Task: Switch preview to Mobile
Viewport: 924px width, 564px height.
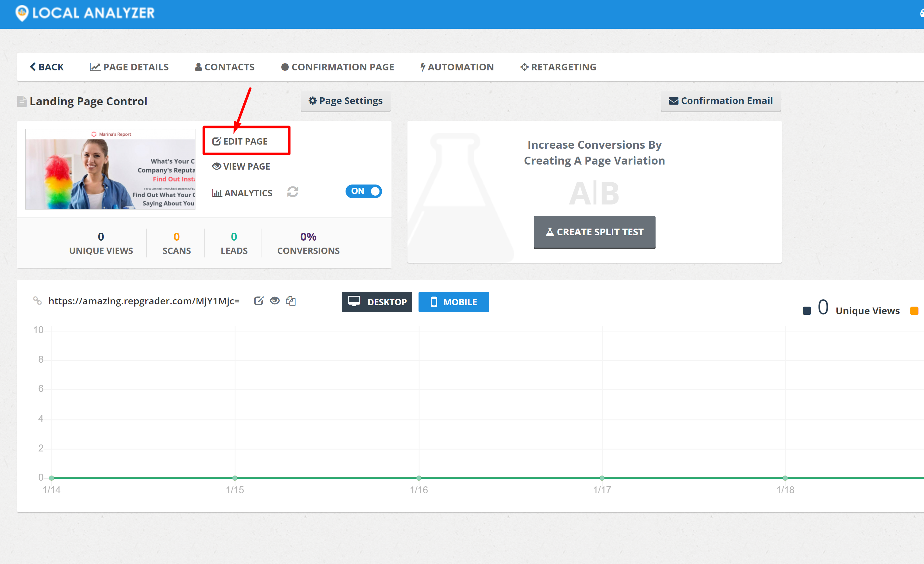Action: pyautogui.click(x=453, y=302)
